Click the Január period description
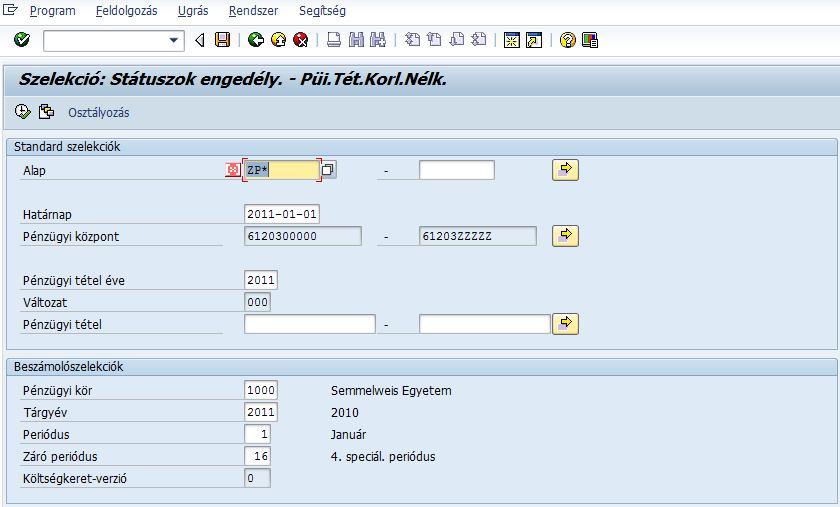The width and height of the screenshot is (840, 507). 348,435
